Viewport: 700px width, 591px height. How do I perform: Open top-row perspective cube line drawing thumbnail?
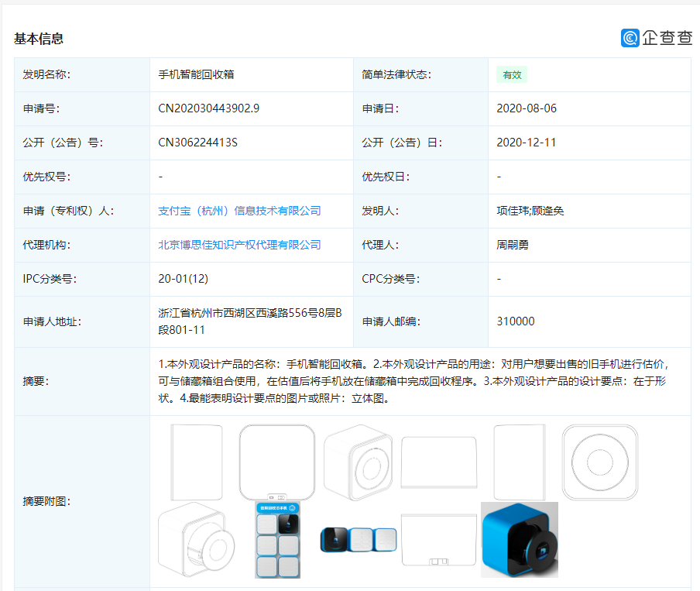click(358, 462)
